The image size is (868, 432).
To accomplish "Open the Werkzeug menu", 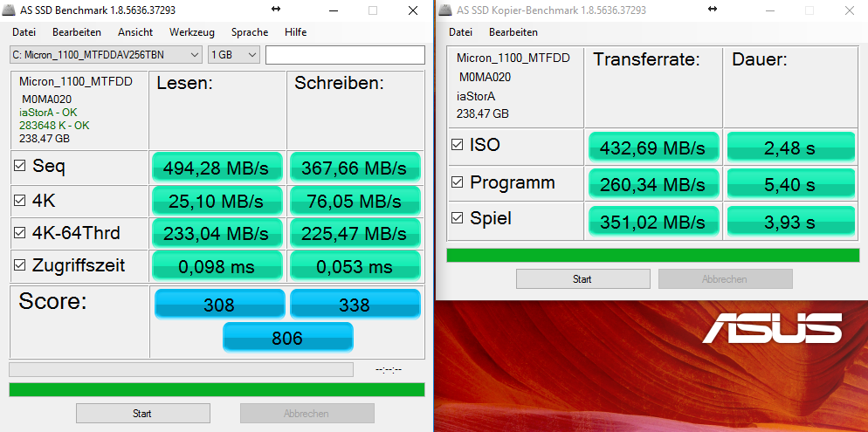I will 191,32.
